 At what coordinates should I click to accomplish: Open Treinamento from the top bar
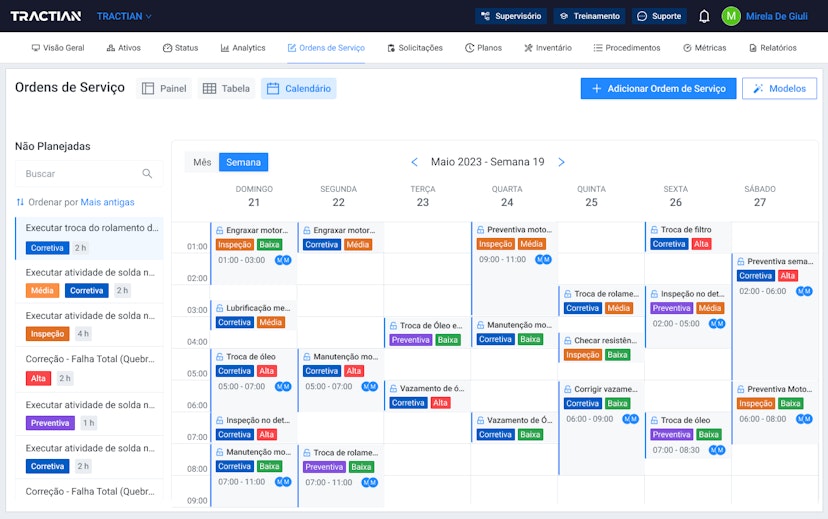click(589, 16)
